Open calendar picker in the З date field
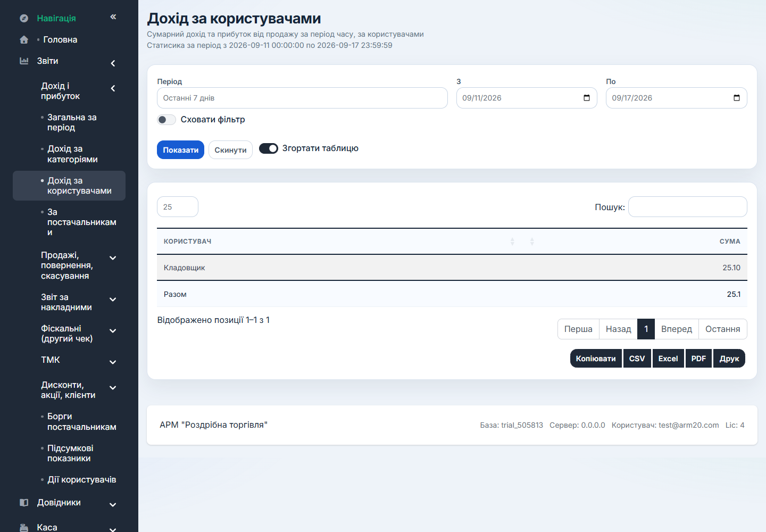This screenshot has height=532, width=766. tap(587, 98)
